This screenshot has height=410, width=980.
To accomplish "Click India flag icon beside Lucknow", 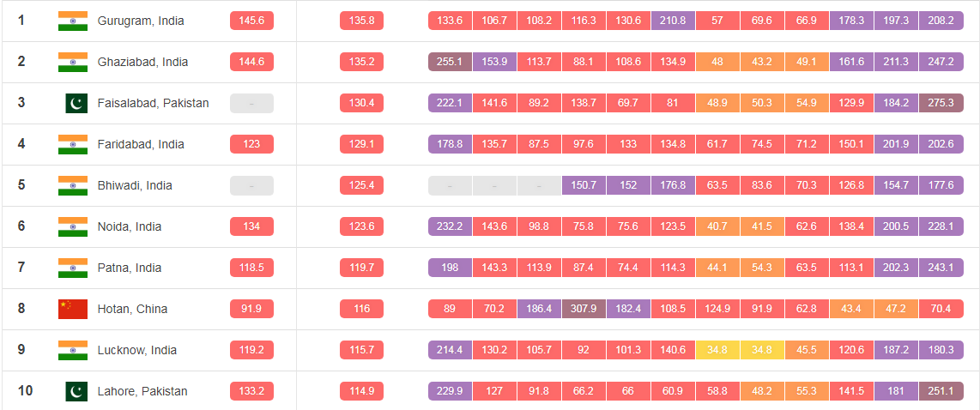I will pyautogui.click(x=73, y=350).
